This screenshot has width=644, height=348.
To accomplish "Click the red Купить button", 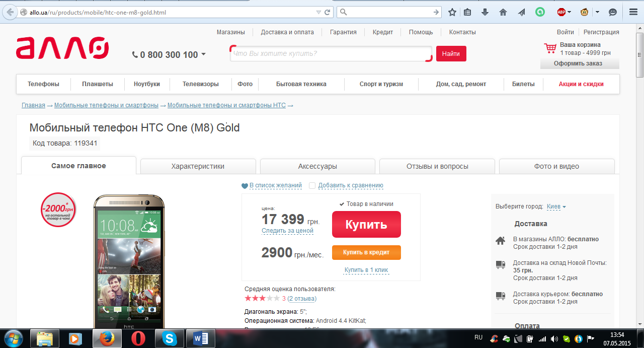I will tap(366, 224).
